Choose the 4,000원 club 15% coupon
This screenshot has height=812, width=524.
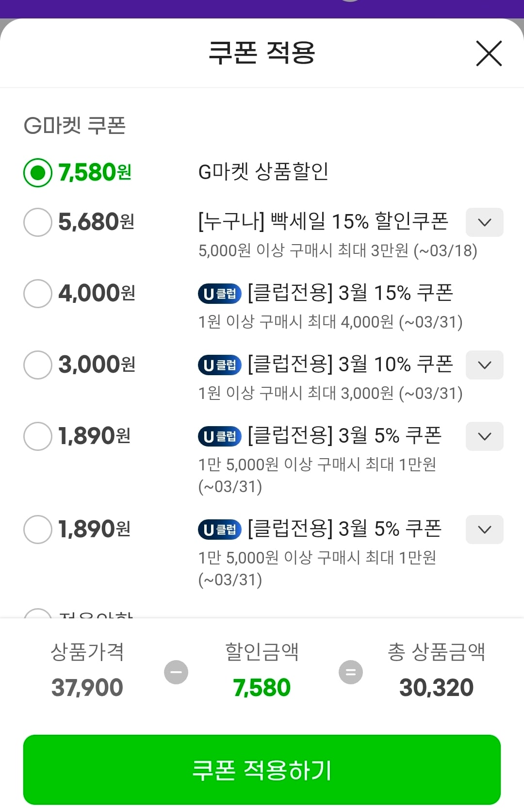[38, 294]
